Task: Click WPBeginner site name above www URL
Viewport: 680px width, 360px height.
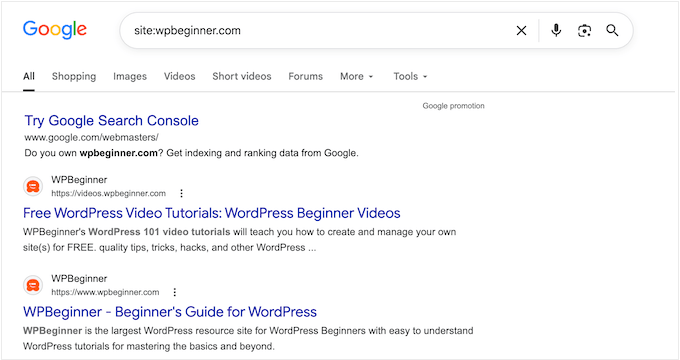Action: [79, 278]
